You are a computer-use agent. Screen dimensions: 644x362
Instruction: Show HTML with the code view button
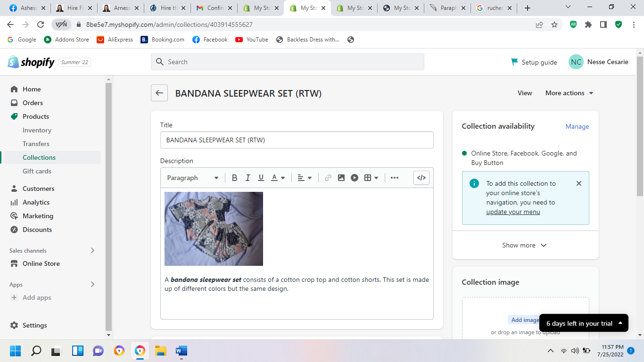421,178
